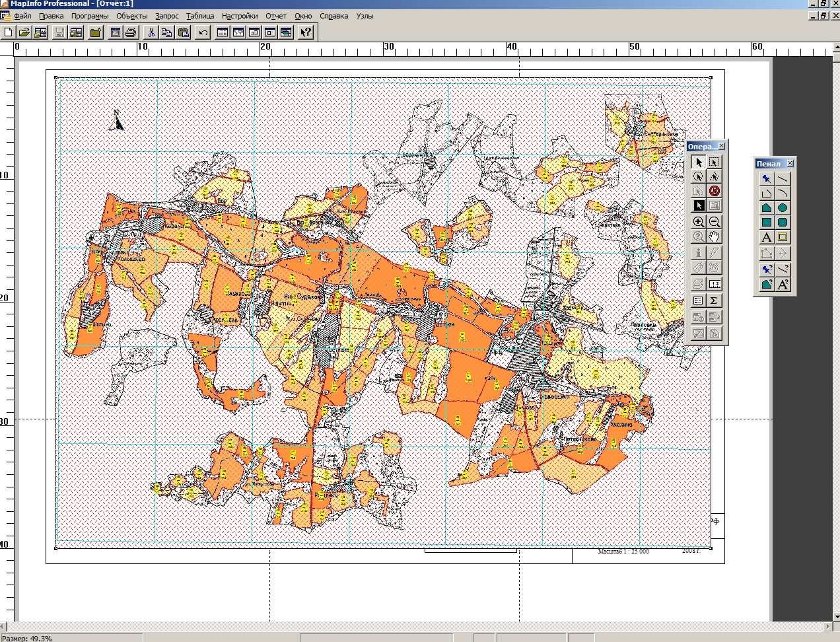Click the Unselect All red icon
This screenshot has height=642, width=840.
(714, 191)
